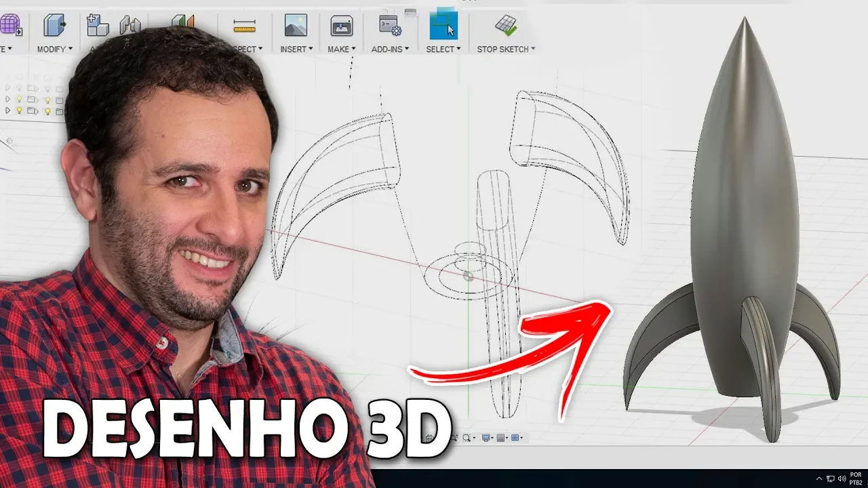Viewport: 868px width, 488px height.
Task: Open Display Settings monitor icon
Action: (x=486, y=439)
